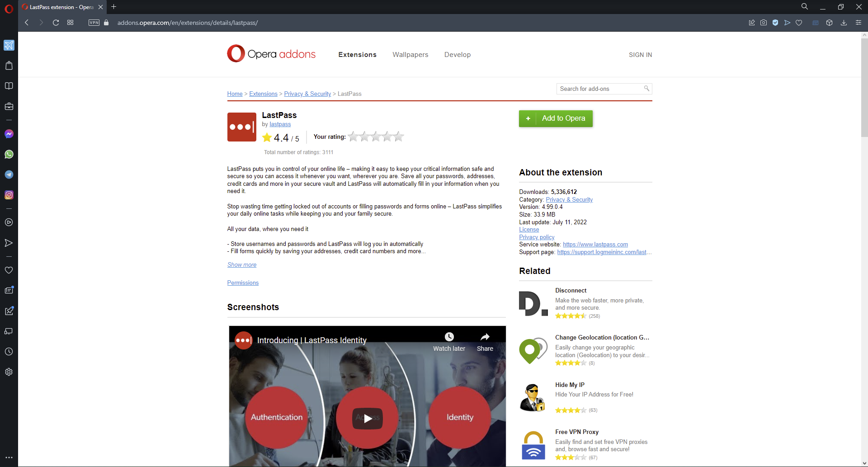
Task: Open Pinboards icon in sidebar
Action: [x=9, y=311]
